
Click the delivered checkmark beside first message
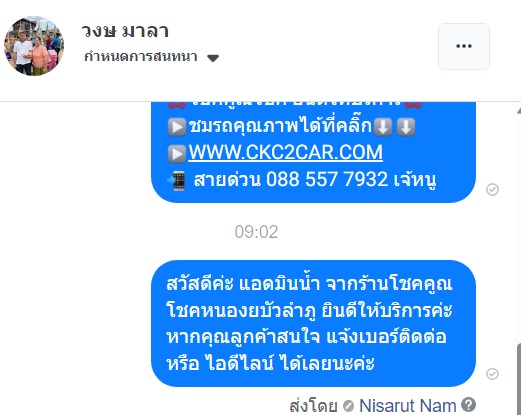pyautogui.click(x=492, y=189)
